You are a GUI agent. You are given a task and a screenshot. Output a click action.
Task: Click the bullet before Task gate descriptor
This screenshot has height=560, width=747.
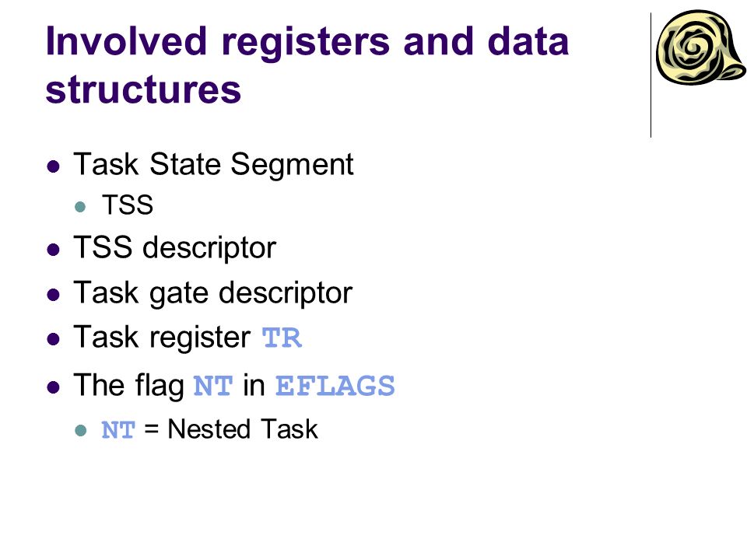pos(54,294)
